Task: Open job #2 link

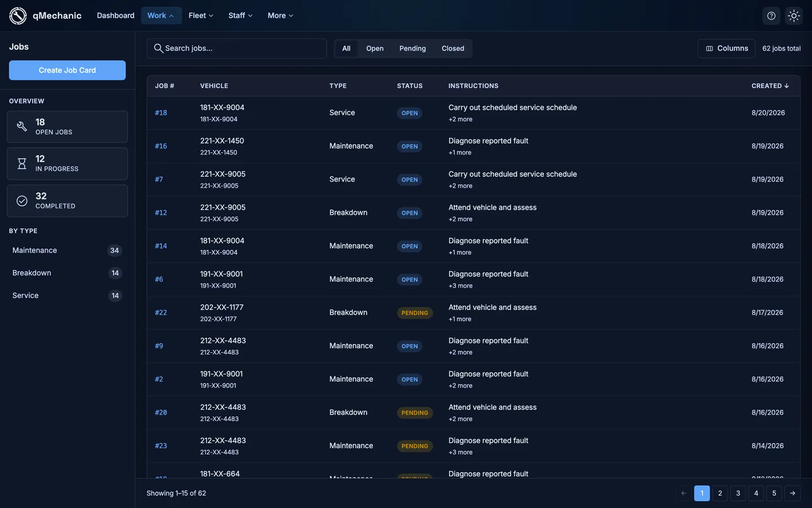Action: [159, 379]
